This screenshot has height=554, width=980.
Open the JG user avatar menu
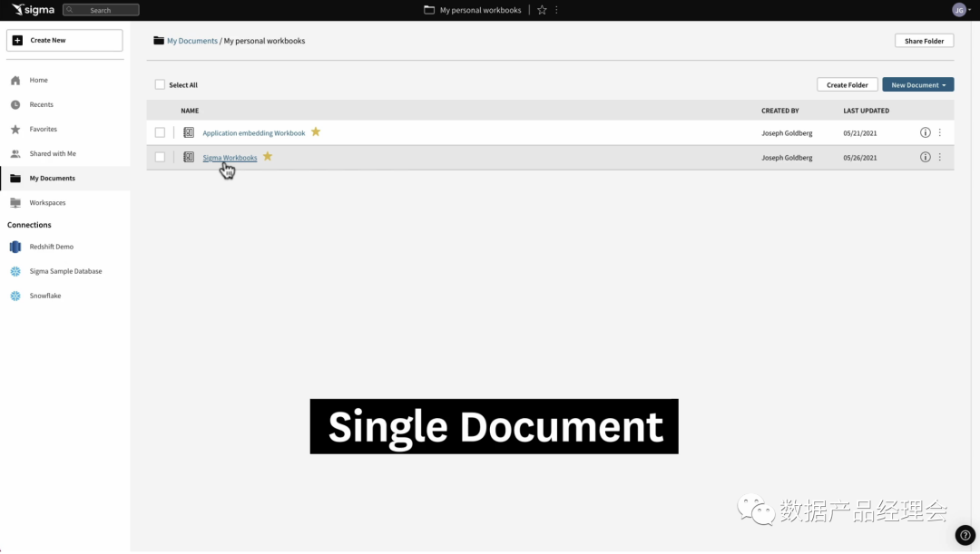pyautogui.click(x=960, y=10)
